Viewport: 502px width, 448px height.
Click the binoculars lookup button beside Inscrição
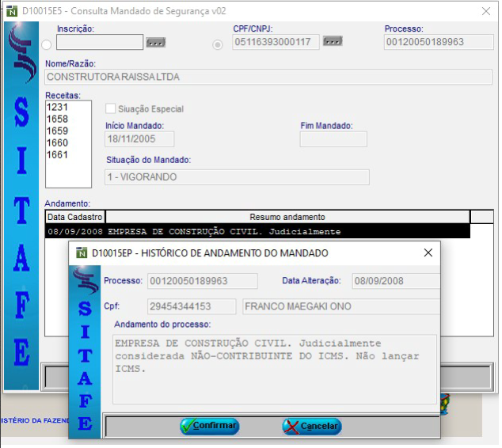[x=156, y=43]
